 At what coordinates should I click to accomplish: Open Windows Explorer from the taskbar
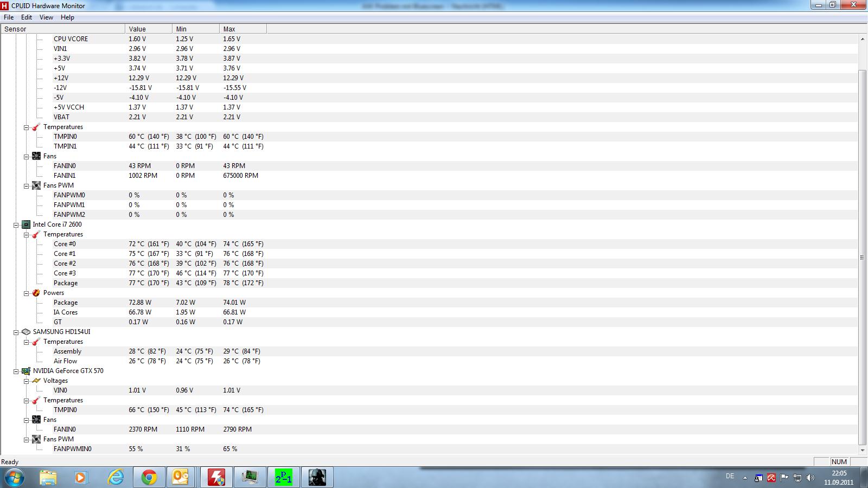pyautogui.click(x=48, y=477)
